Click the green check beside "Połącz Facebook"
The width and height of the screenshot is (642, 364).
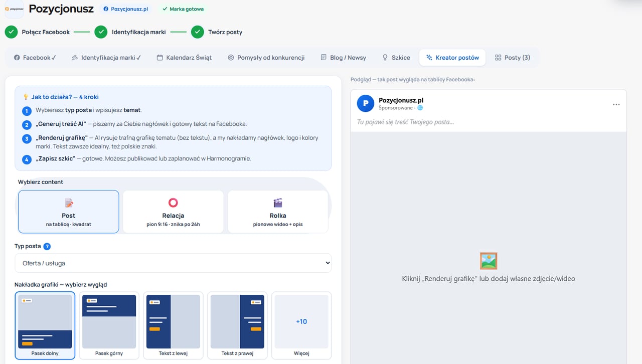point(11,32)
